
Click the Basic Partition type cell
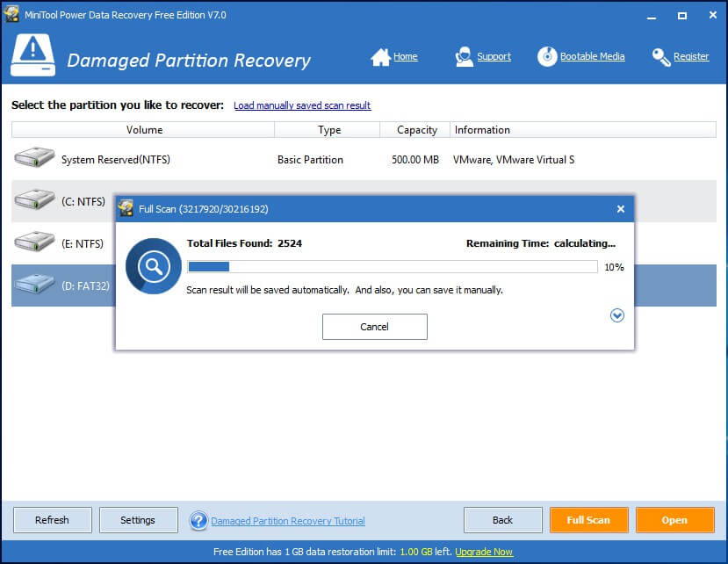tap(310, 159)
